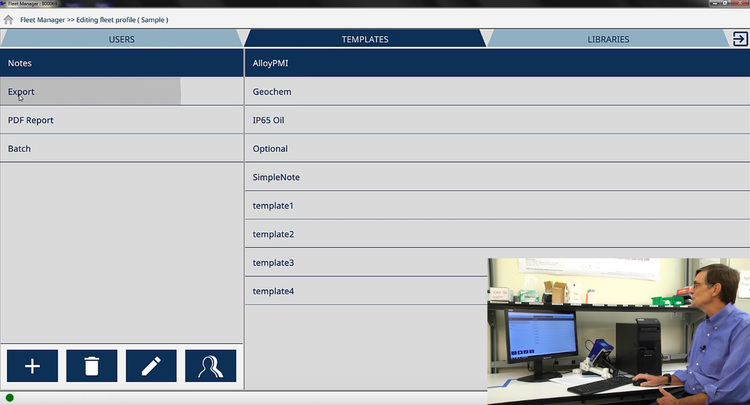Open the LIBRARIES tab
The width and height of the screenshot is (750, 405).
click(608, 40)
